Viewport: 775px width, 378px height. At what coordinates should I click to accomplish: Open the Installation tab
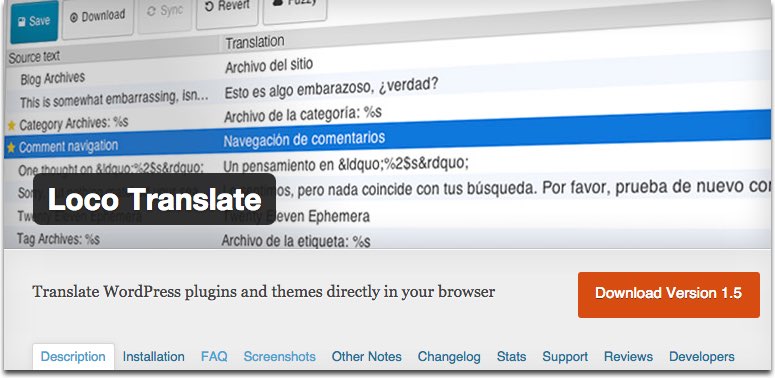[154, 357]
